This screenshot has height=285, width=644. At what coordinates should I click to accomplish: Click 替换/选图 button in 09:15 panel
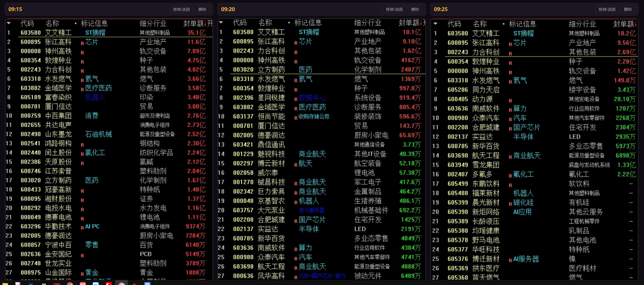181,9
